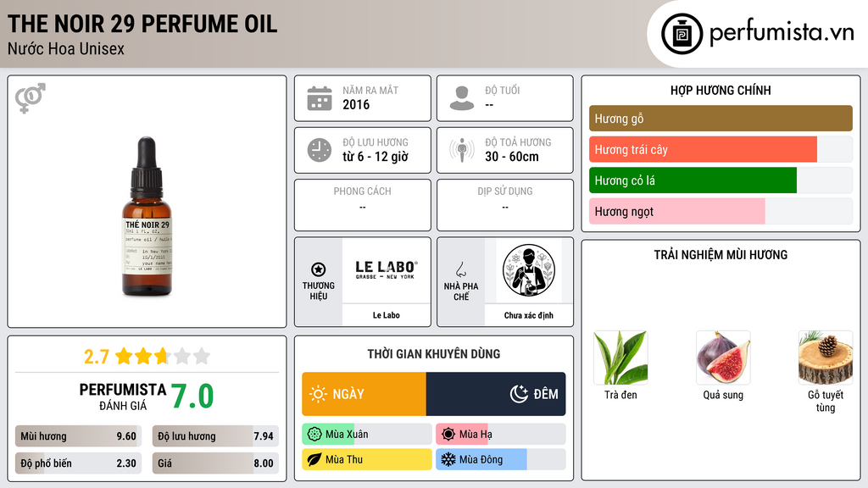This screenshot has width=868, height=488.
Task: Click the calendar icon beside Năm ra mắt
Action: pos(320,98)
